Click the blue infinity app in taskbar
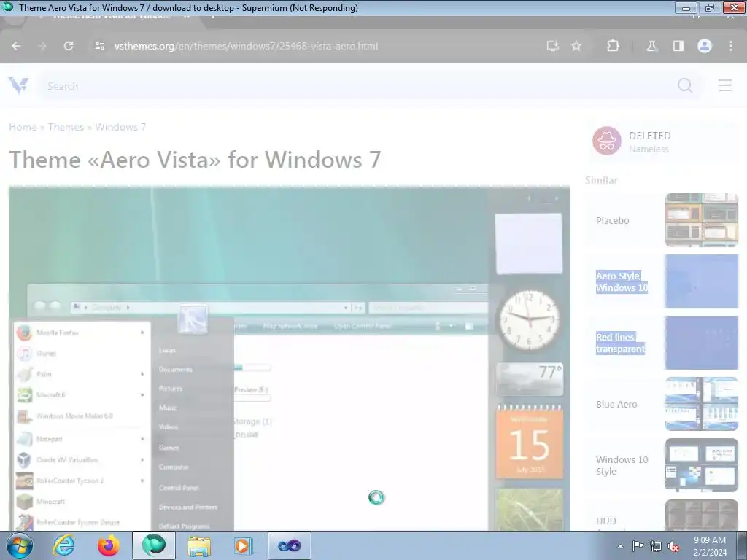 289,545
